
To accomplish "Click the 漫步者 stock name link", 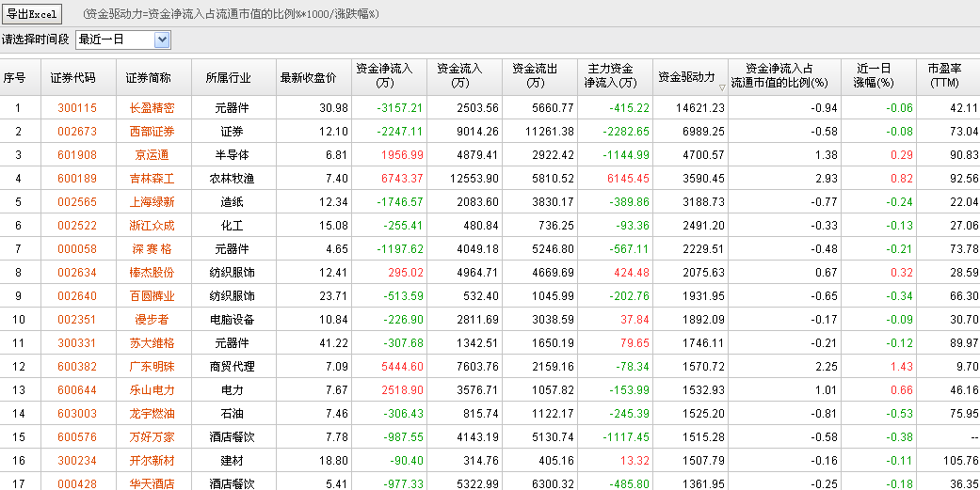I will point(152,320).
